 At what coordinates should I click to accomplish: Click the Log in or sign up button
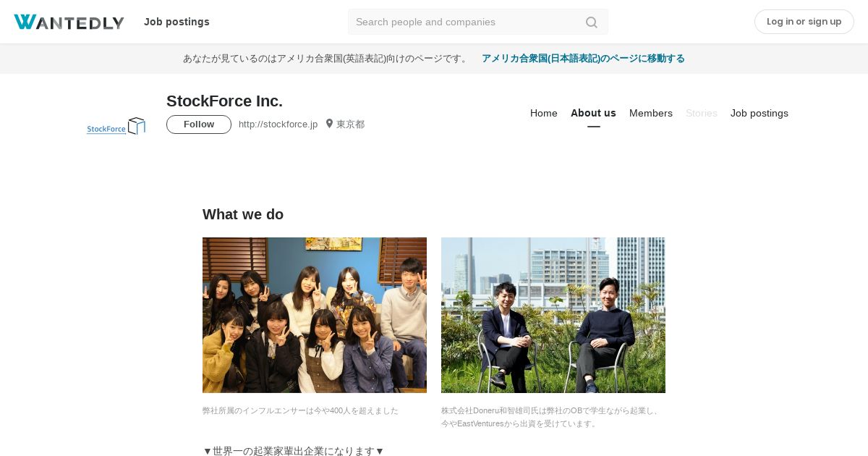[x=804, y=22]
